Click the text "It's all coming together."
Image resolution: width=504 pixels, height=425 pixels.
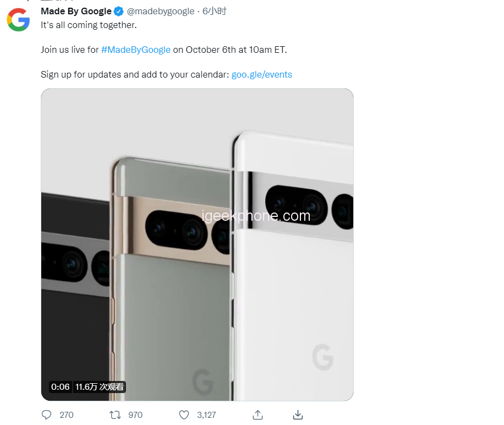89,25
